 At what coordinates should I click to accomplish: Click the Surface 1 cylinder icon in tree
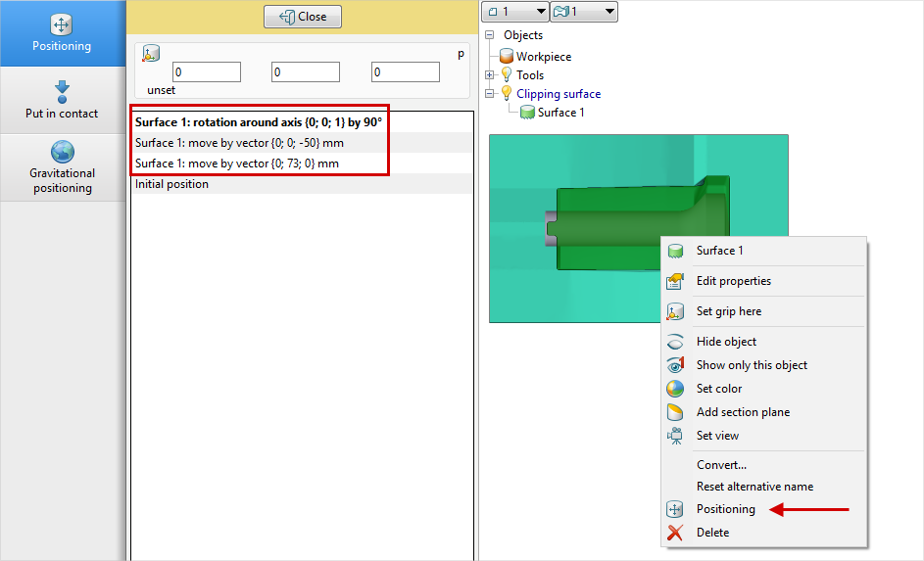point(527,113)
